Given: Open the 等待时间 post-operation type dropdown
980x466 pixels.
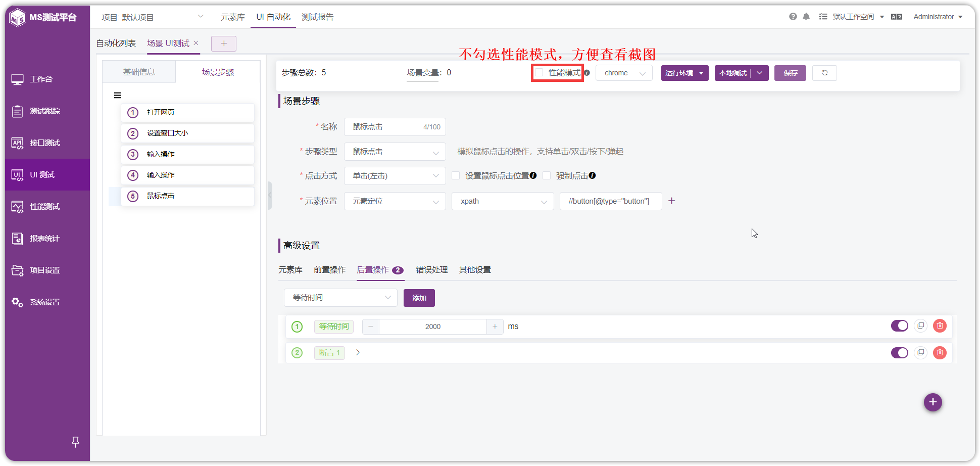Looking at the screenshot, I should [341, 298].
